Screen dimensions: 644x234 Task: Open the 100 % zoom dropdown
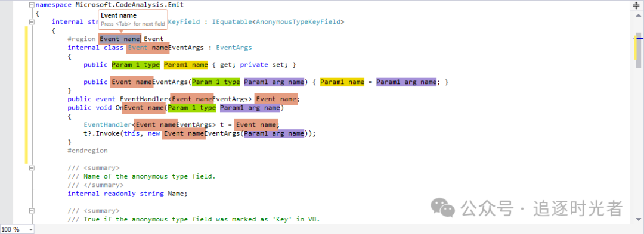pyautogui.click(x=17, y=229)
